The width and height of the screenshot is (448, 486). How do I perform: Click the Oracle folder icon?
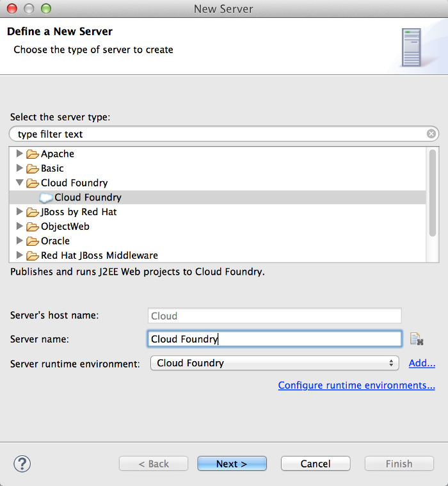tap(33, 241)
